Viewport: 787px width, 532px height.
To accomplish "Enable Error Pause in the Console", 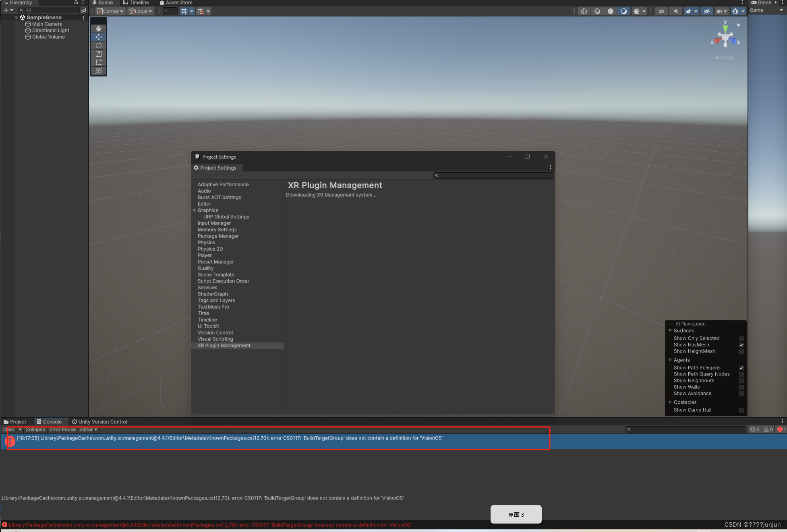I will (62, 429).
